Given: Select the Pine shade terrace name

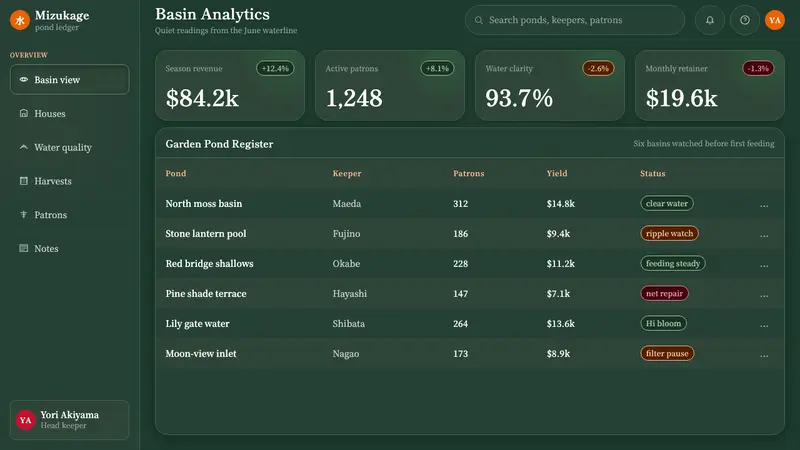Looking at the screenshot, I should 206,294.
